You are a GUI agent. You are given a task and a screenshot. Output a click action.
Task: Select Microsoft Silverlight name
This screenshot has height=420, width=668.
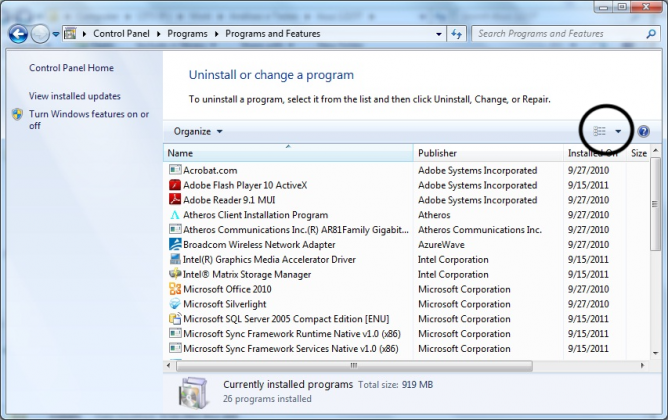click(225, 304)
